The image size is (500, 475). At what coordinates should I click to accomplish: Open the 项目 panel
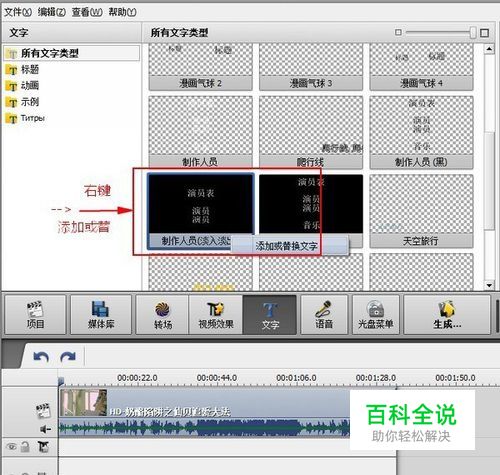[x=35, y=314]
